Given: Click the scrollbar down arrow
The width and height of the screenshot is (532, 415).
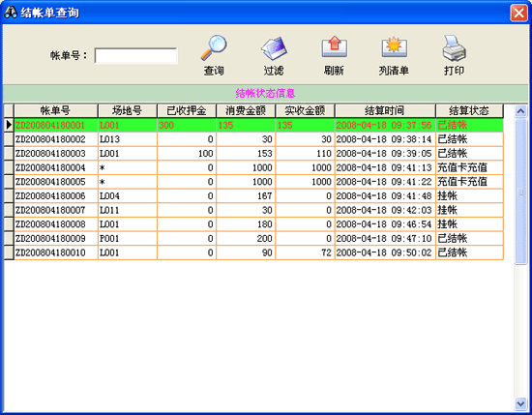Looking at the screenshot, I should pyautogui.click(x=520, y=403).
